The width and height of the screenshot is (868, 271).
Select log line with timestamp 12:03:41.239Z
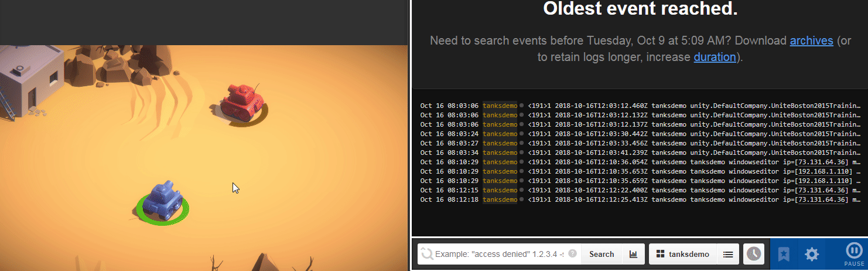pos(641,153)
